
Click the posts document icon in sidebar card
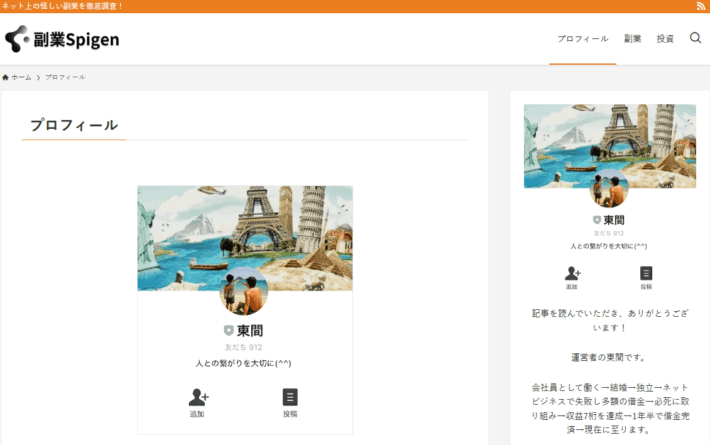[646, 273]
